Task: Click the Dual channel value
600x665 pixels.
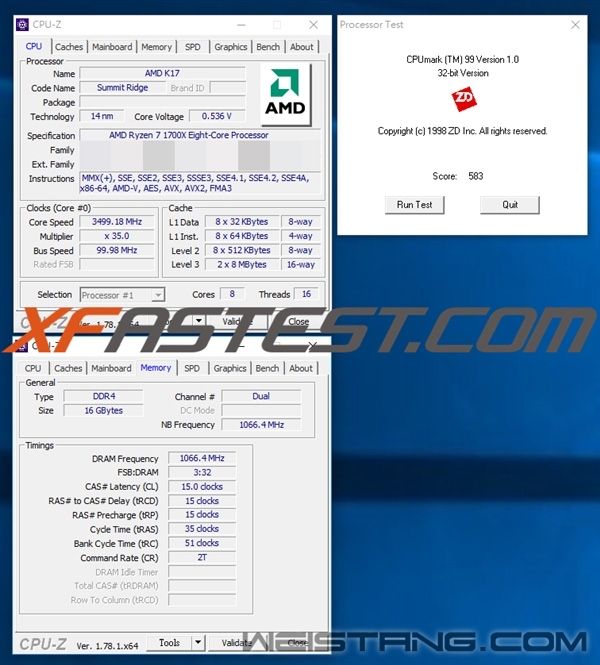Action: (x=261, y=396)
